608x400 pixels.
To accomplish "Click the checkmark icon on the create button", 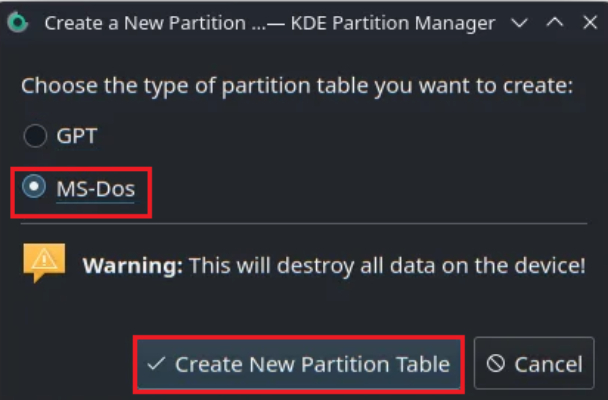I will 156,364.
